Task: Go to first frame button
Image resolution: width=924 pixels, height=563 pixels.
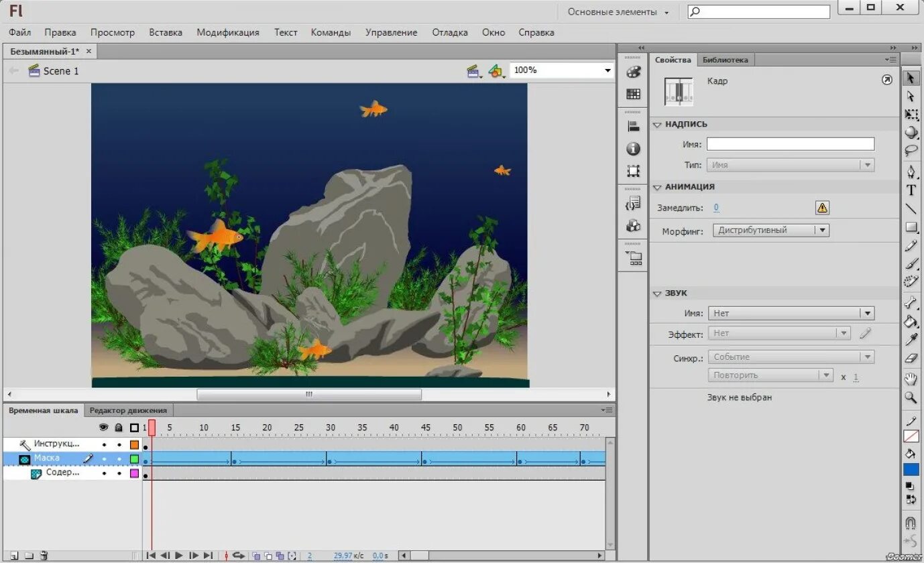Action: tap(151, 556)
